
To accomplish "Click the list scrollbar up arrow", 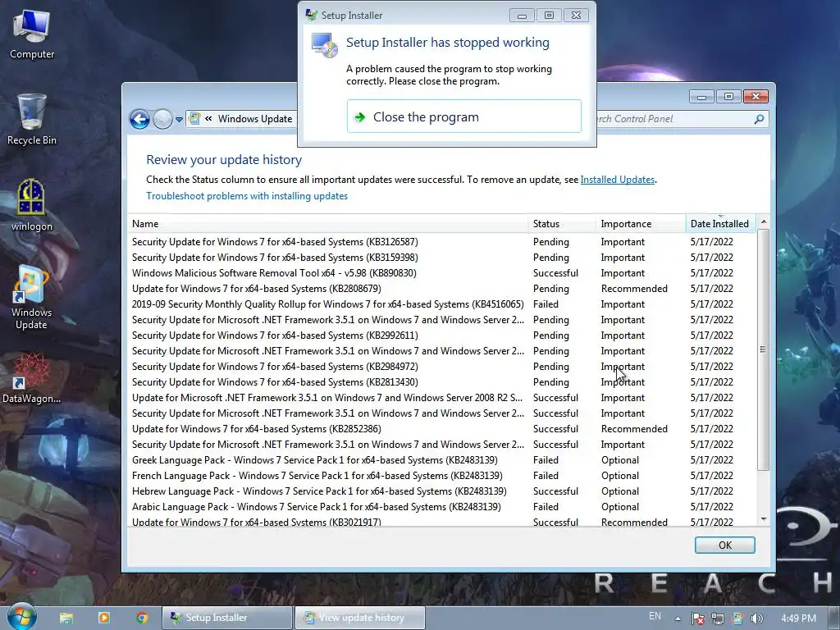I will (764, 221).
